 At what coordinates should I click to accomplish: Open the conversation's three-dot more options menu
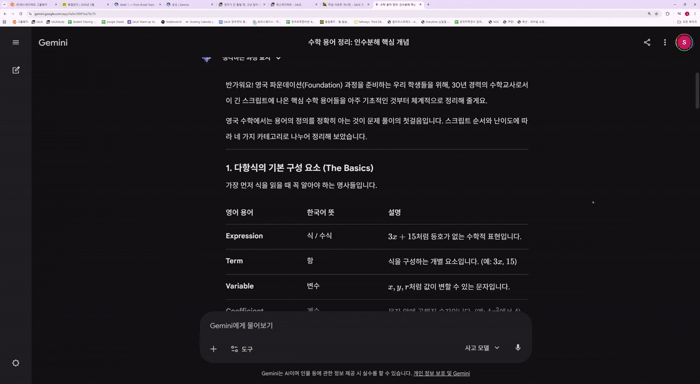pos(665,42)
